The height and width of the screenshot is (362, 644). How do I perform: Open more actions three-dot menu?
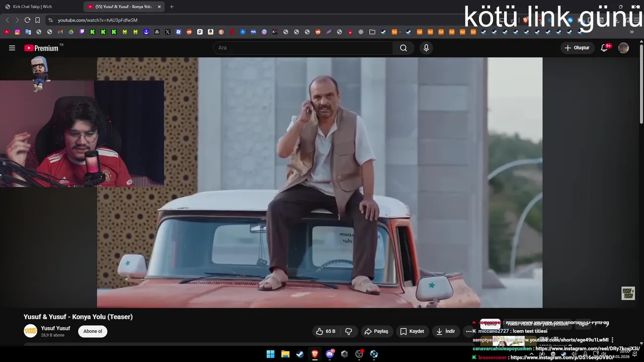pos(469,331)
